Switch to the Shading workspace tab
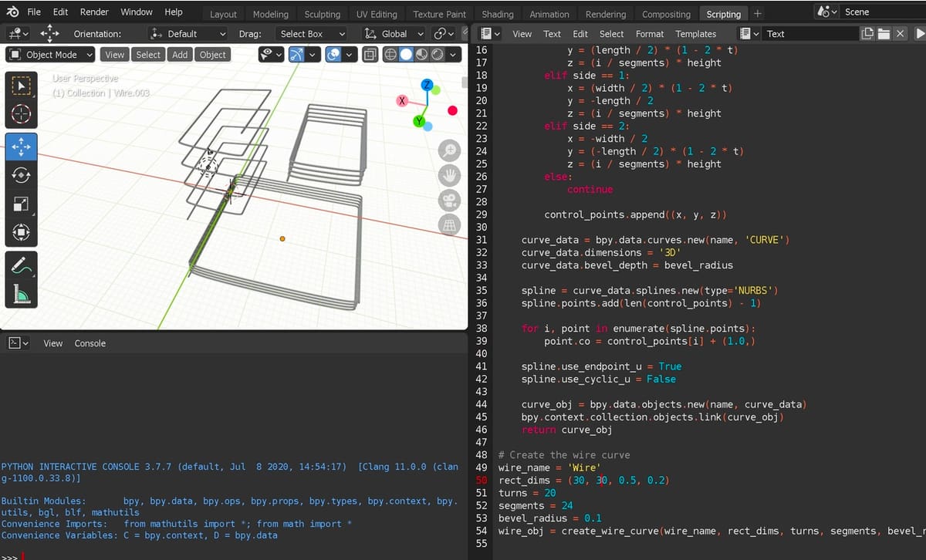This screenshot has width=926, height=560. pyautogui.click(x=497, y=14)
